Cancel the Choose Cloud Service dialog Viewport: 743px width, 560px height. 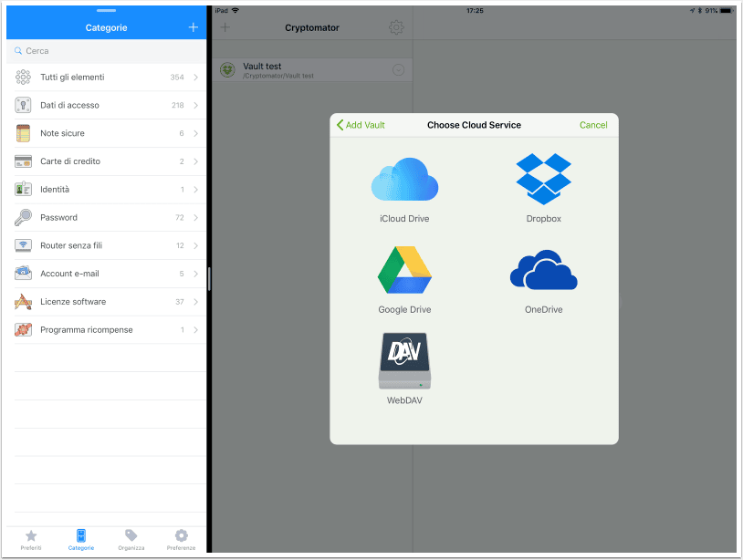click(593, 125)
